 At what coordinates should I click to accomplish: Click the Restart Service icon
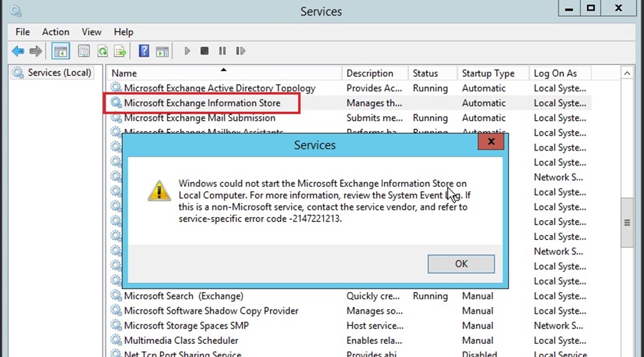pyautogui.click(x=240, y=51)
